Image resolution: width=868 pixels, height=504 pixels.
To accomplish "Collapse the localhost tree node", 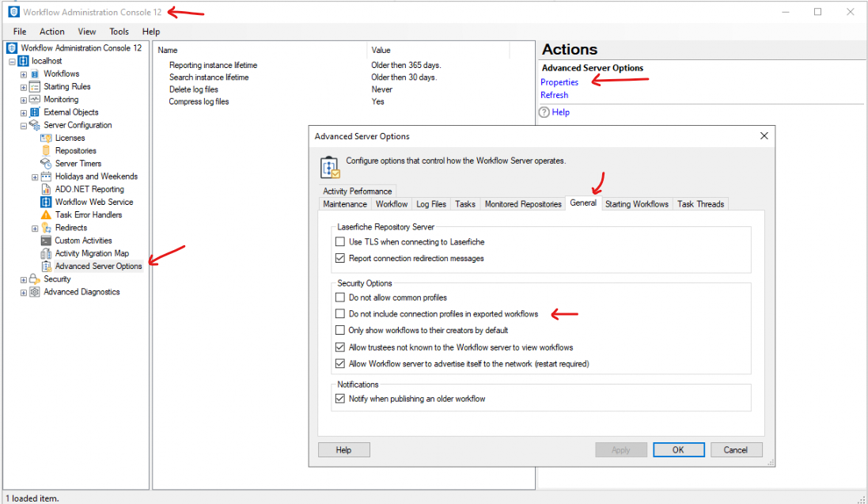I will pyautogui.click(x=12, y=62).
